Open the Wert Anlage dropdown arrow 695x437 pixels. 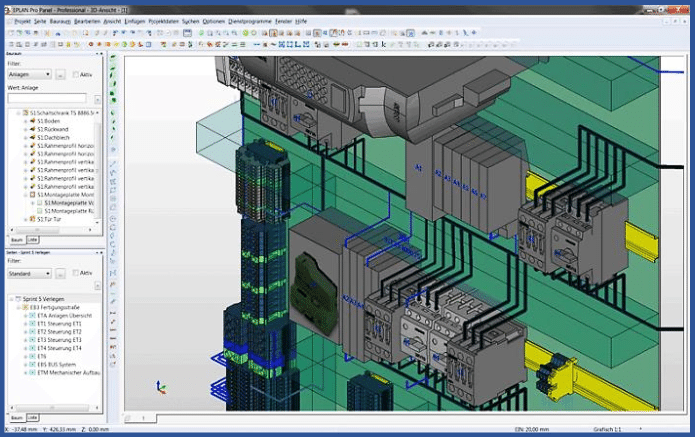[x=98, y=99]
